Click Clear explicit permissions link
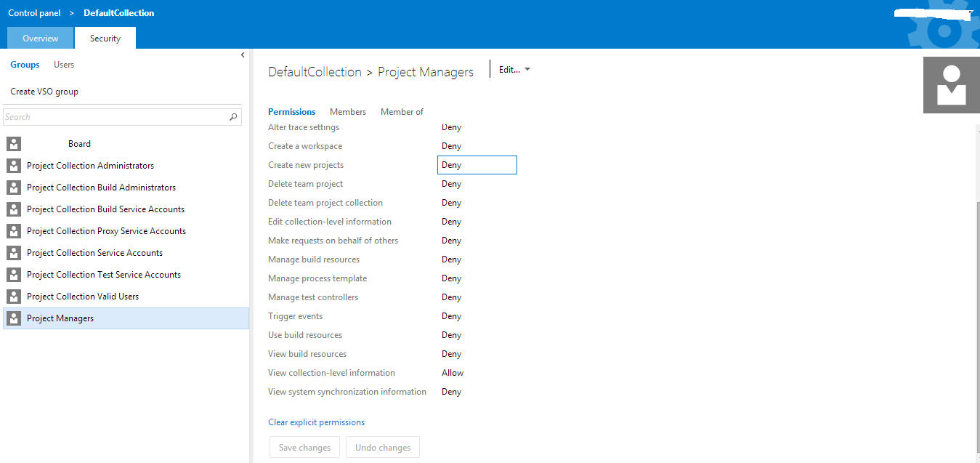 click(x=316, y=422)
